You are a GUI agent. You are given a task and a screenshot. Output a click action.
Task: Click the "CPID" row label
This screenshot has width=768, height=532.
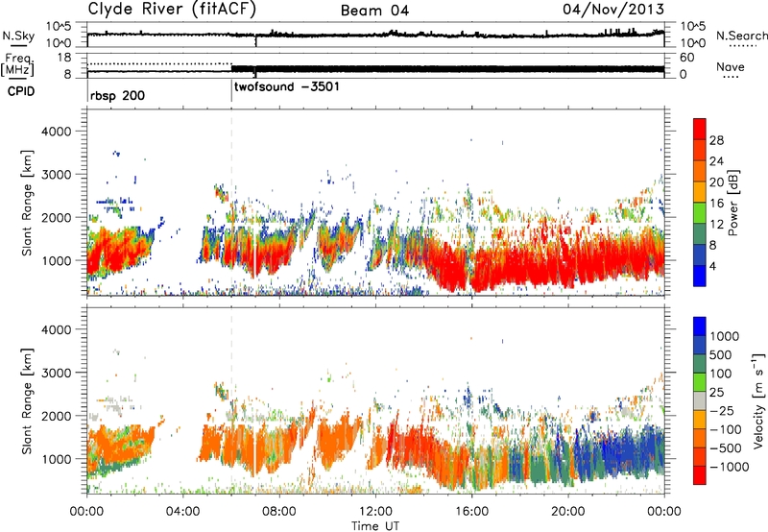point(21,91)
